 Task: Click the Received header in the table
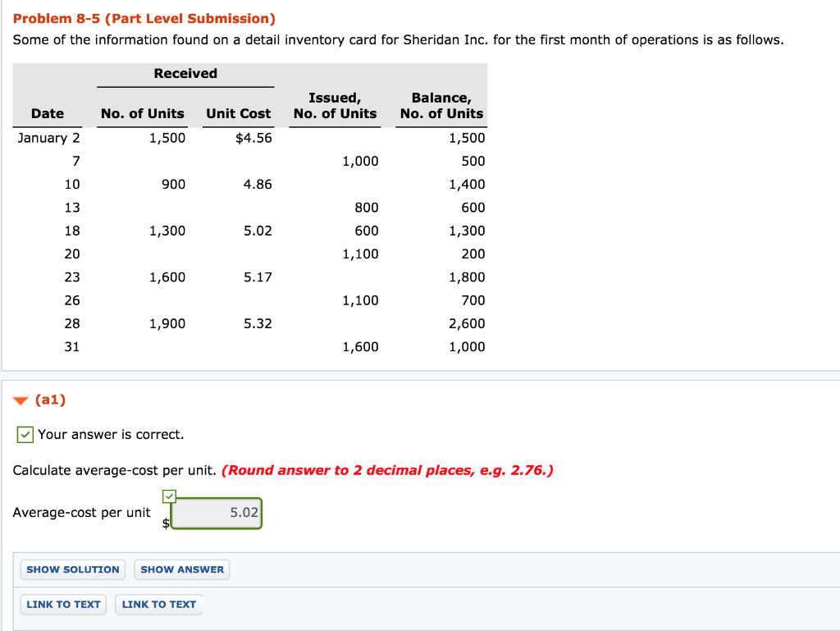pyautogui.click(x=185, y=73)
